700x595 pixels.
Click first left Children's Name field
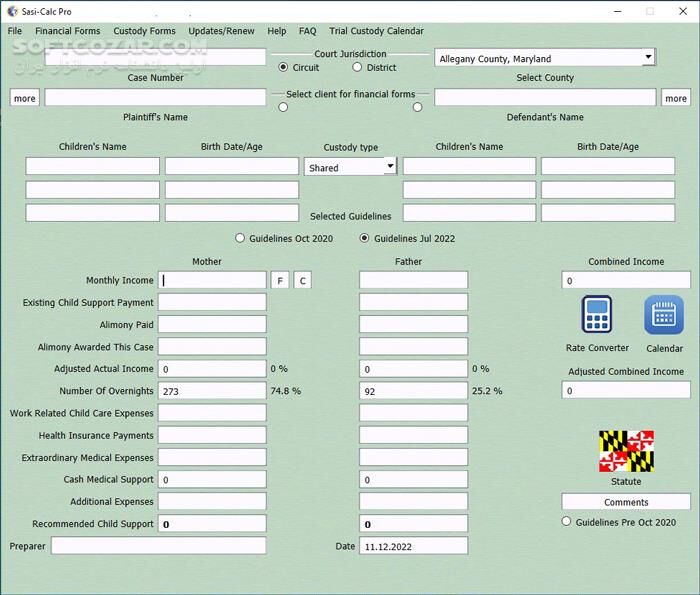coord(92,166)
